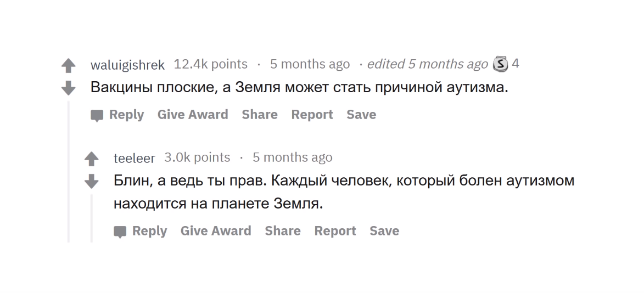This screenshot has width=644, height=293.
Task: Share waluigishrek's comment
Action: (260, 115)
